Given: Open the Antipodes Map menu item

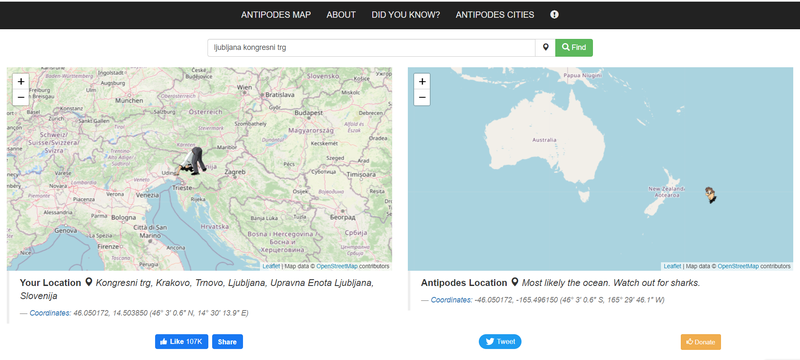Looking at the screenshot, I should coord(276,15).
